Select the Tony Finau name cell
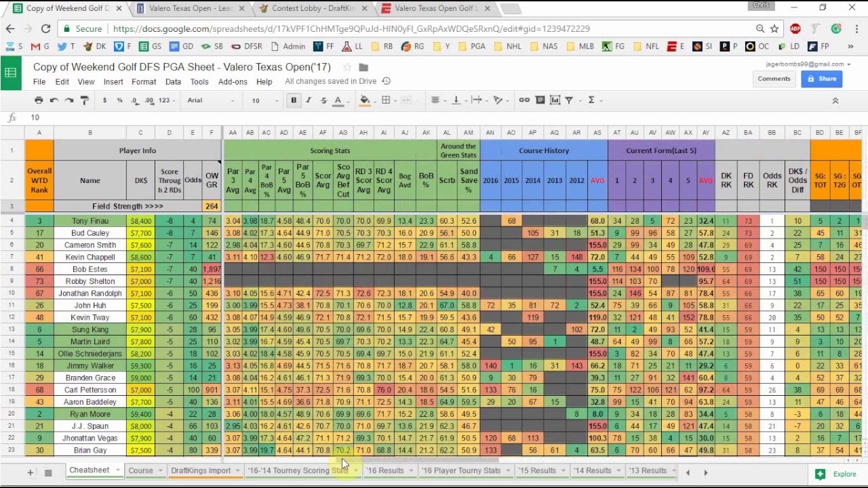 coord(90,221)
